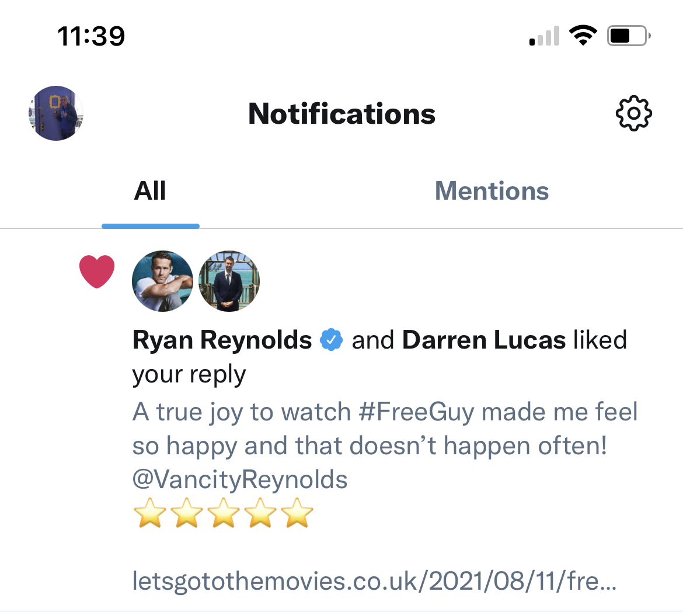
Task: Open the letsgotothemovies.co.uk link
Action: pyautogui.click(x=374, y=581)
